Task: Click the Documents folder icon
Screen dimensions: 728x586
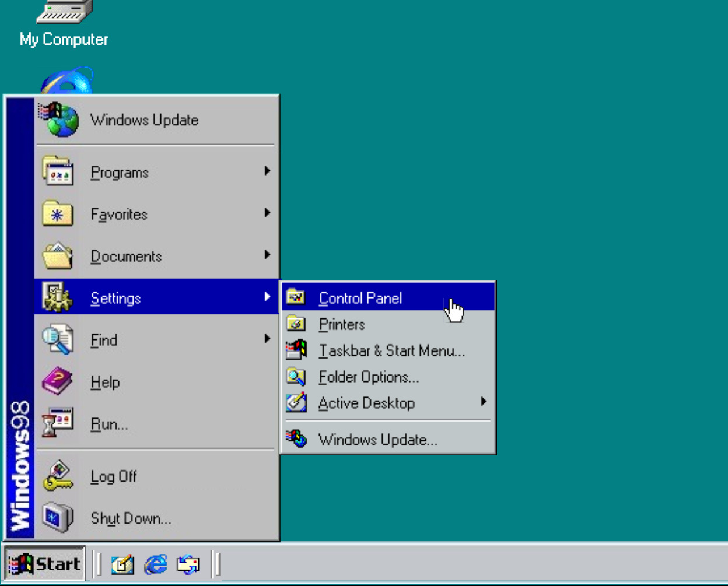Action: coord(58,255)
